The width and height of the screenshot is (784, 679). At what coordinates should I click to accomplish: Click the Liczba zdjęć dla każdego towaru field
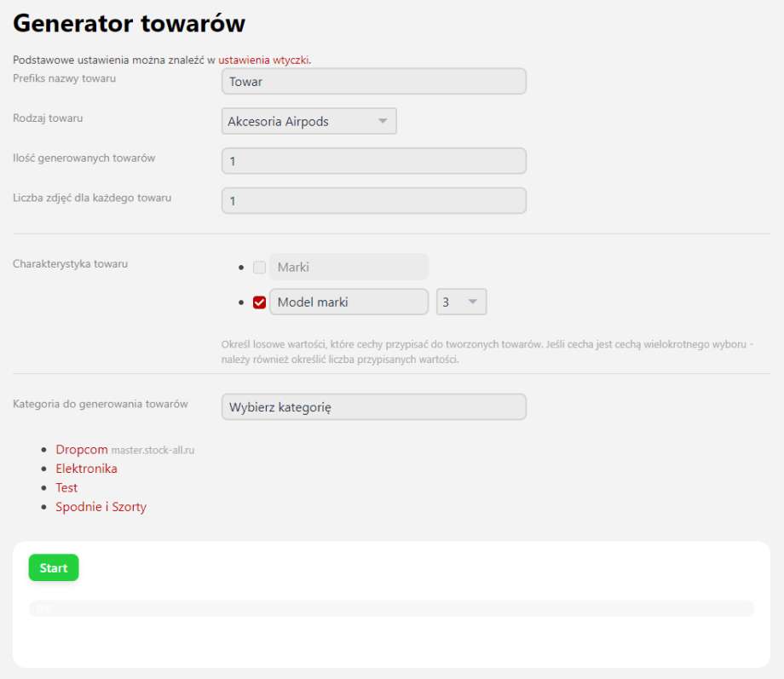pos(373,201)
